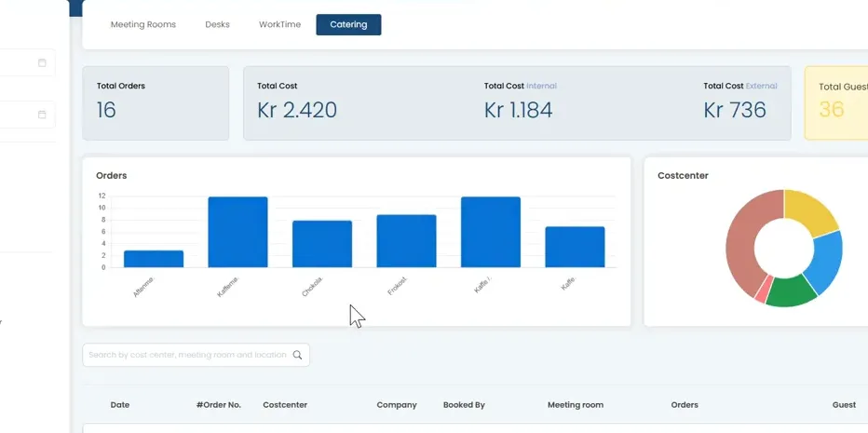Click the Total Cost value Kr 2.420

click(297, 110)
